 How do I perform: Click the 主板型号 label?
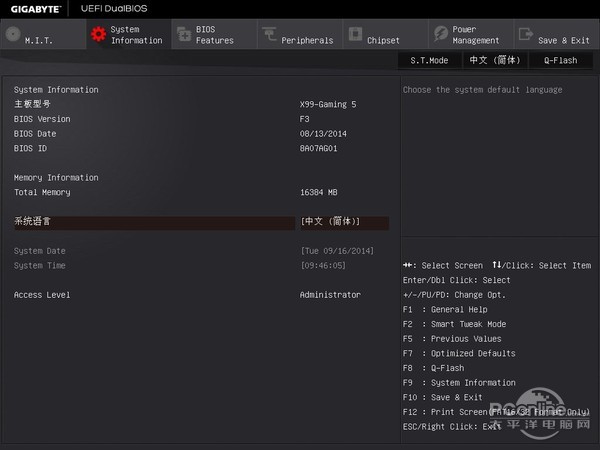[x=32, y=104]
